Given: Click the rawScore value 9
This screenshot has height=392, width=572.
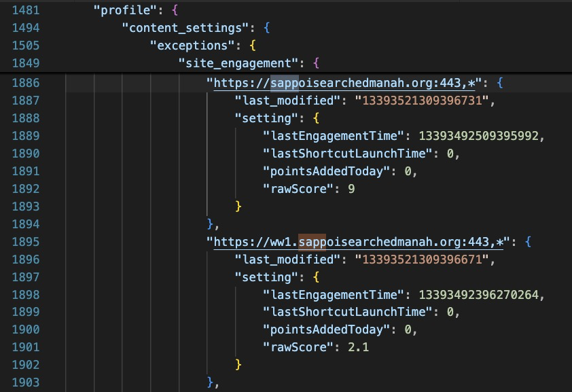Looking at the screenshot, I should pyautogui.click(x=351, y=189).
